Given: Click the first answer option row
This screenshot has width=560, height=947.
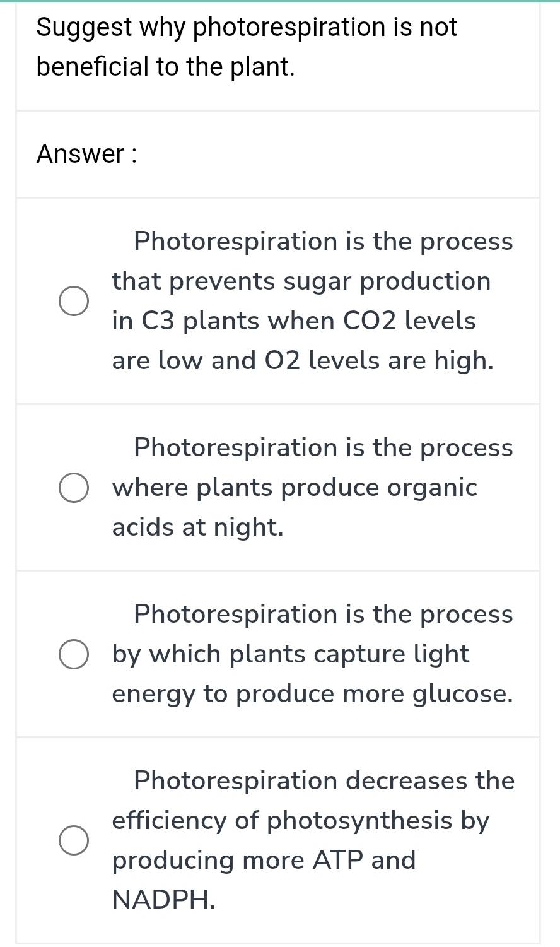Looking at the screenshot, I should (277, 301).
